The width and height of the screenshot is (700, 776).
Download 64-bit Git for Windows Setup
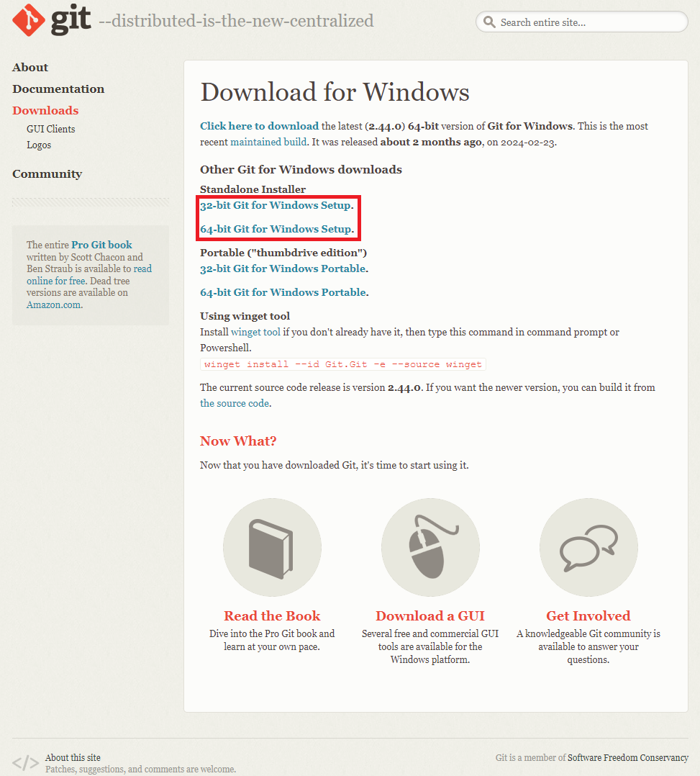(x=276, y=229)
